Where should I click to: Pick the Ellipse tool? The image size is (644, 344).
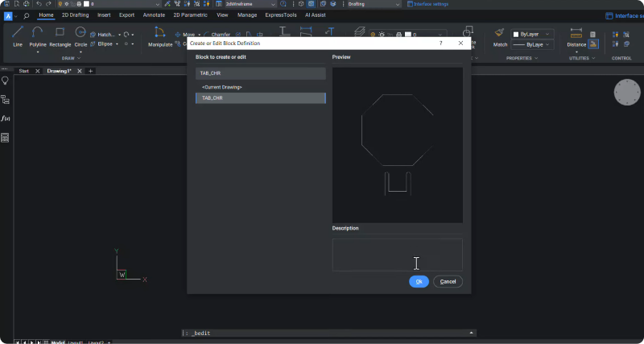point(101,44)
